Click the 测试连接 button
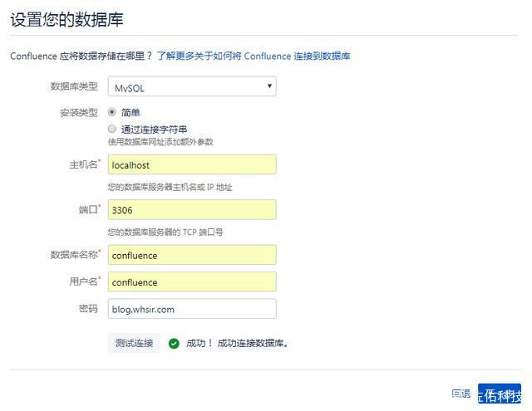Viewport: 532px width, 411px height. pyautogui.click(x=134, y=343)
